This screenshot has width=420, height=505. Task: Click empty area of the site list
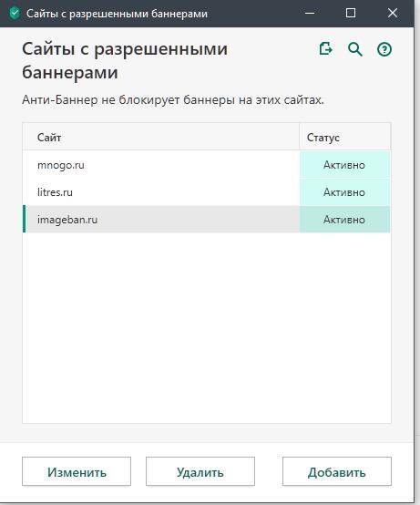click(x=207, y=328)
